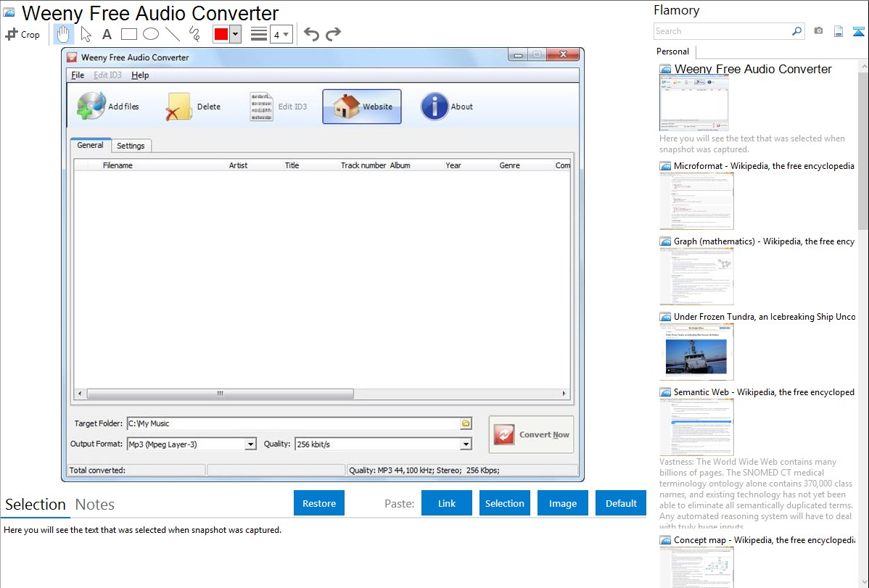Click the Filename column header
The width and height of the screenshot is (869, 588).
pyautogui.click(x=118, y=165)
